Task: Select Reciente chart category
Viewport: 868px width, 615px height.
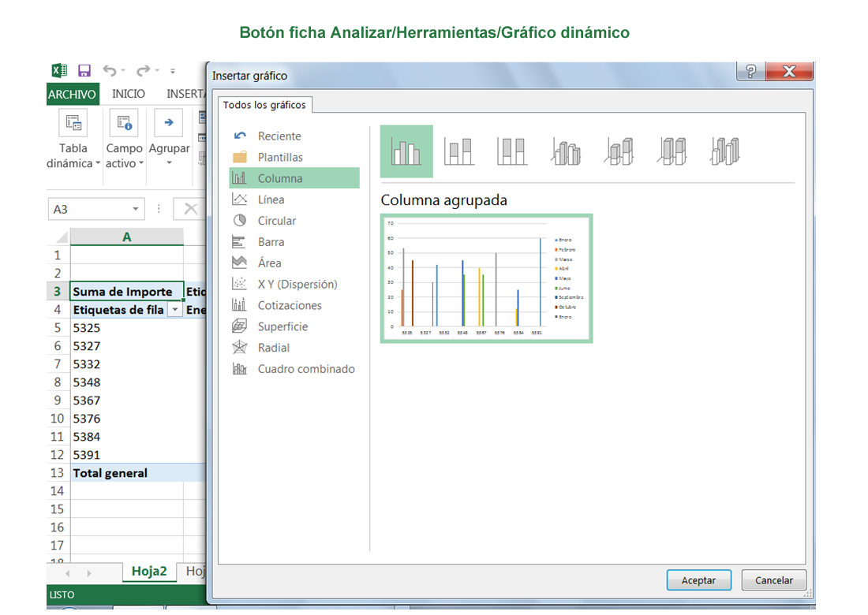Action: point(294,136)
